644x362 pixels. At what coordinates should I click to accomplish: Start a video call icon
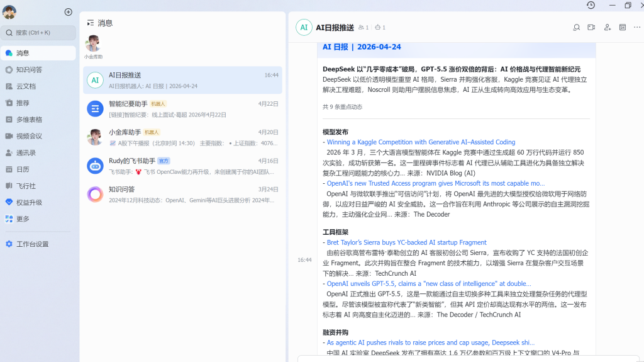coord(591,28)
